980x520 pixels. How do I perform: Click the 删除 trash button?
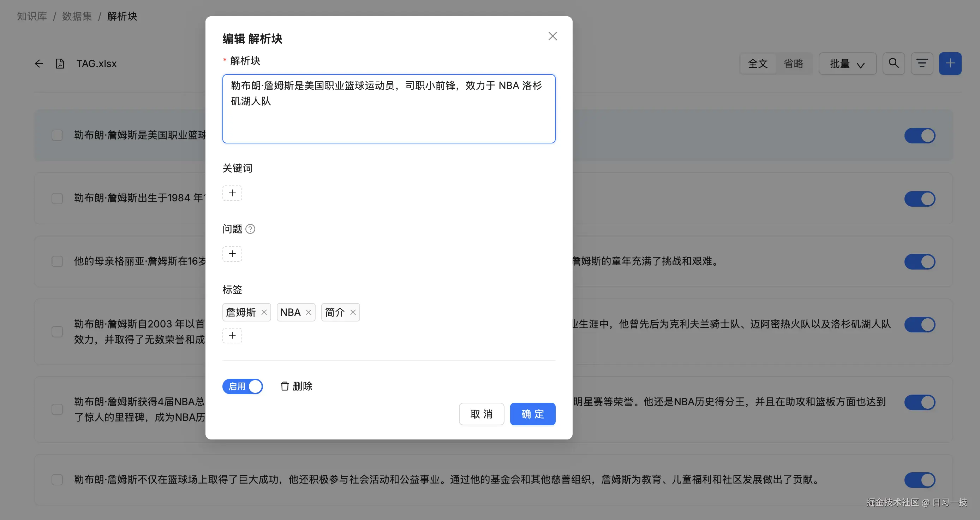[296, 386]
